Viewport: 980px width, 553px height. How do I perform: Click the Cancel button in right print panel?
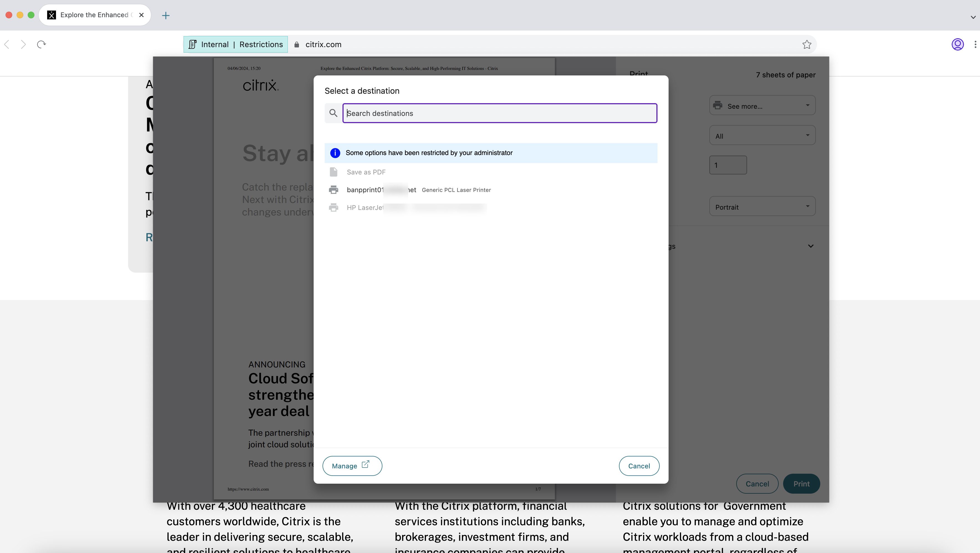tap(757, 483)
